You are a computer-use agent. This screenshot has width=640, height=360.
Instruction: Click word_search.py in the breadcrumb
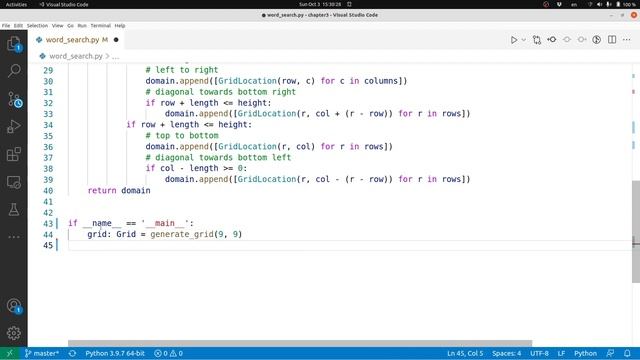(76, 56)
